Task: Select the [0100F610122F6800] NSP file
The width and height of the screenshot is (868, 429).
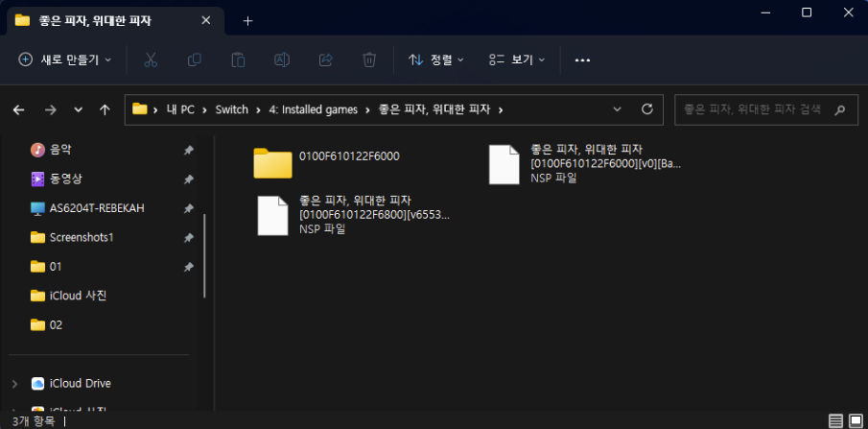Action: [354, 215]
